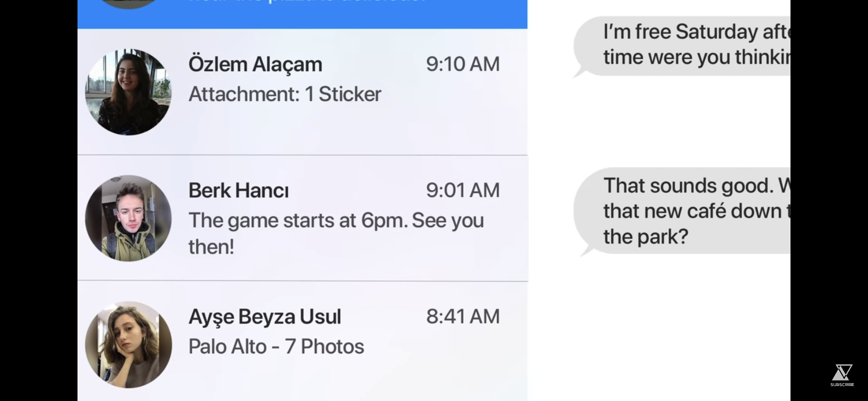Click the divider line between Özlem and Berk
Viewport: 868px width, 401px height.
click(x=302, y=155)
